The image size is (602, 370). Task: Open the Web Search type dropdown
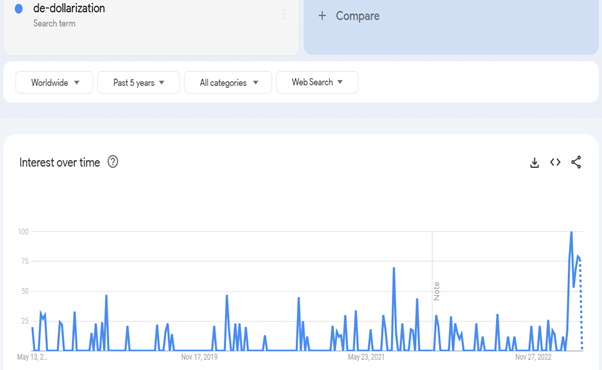[317, 82]
